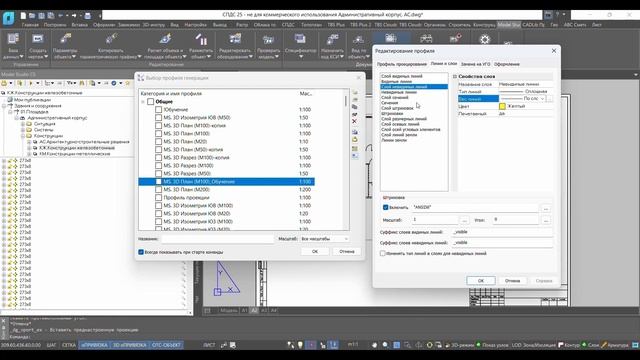This screenshot has width=640, height=360.
Task: Click 'Назначить код КСИ' ribbon icon
Action: pyautogui.click(x=332, y=39)
